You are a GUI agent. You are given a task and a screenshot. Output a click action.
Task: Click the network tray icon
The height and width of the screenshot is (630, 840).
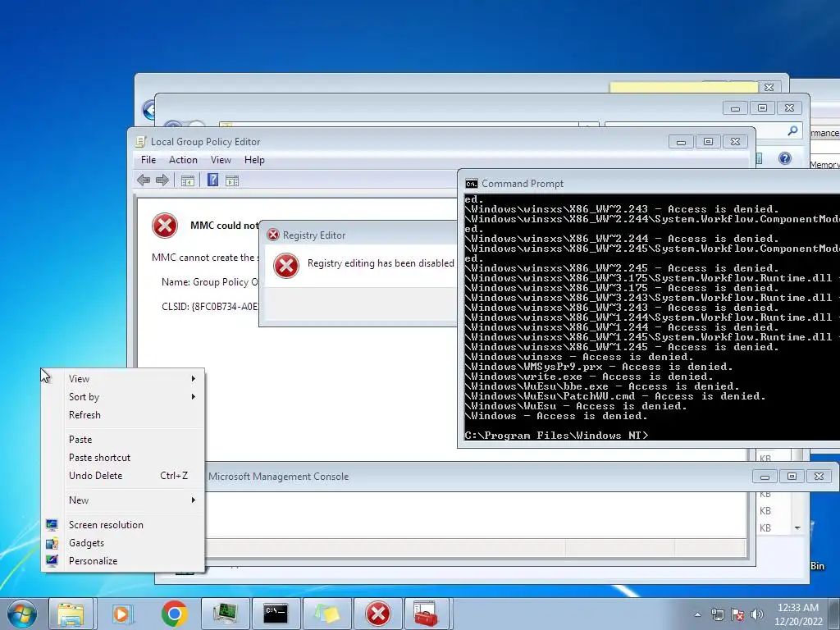click(717, 614)
